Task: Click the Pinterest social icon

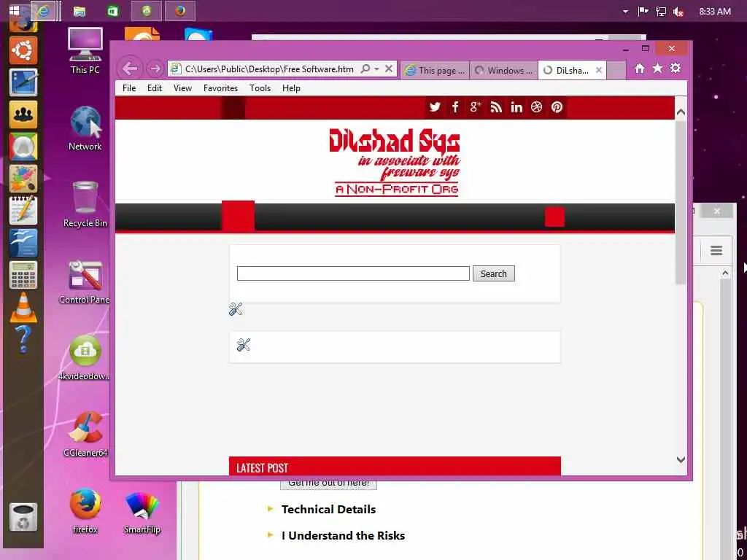Action: 557,107
